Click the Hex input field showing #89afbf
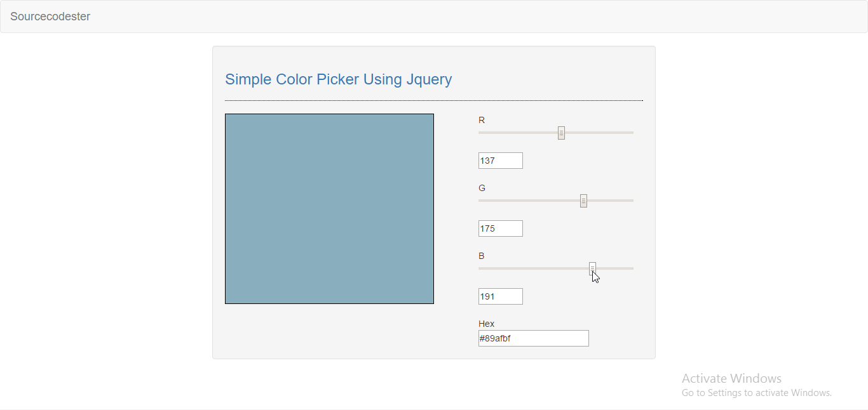The height and width of the screenshot is (410, 868). coord(533,338)
